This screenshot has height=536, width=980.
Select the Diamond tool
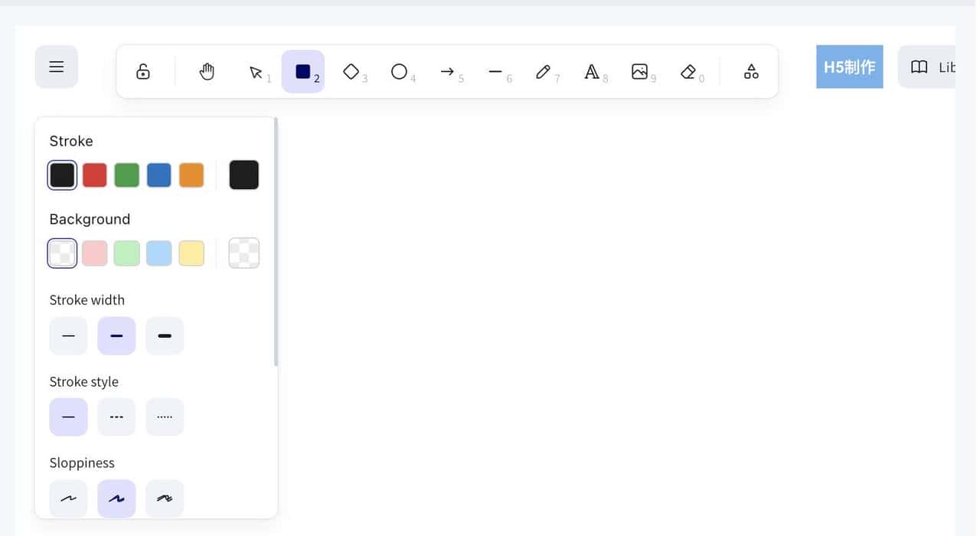click(x=351, y=70)
